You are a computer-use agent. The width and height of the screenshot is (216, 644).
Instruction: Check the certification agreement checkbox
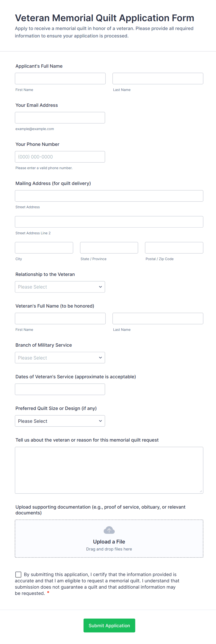point(18,574)
